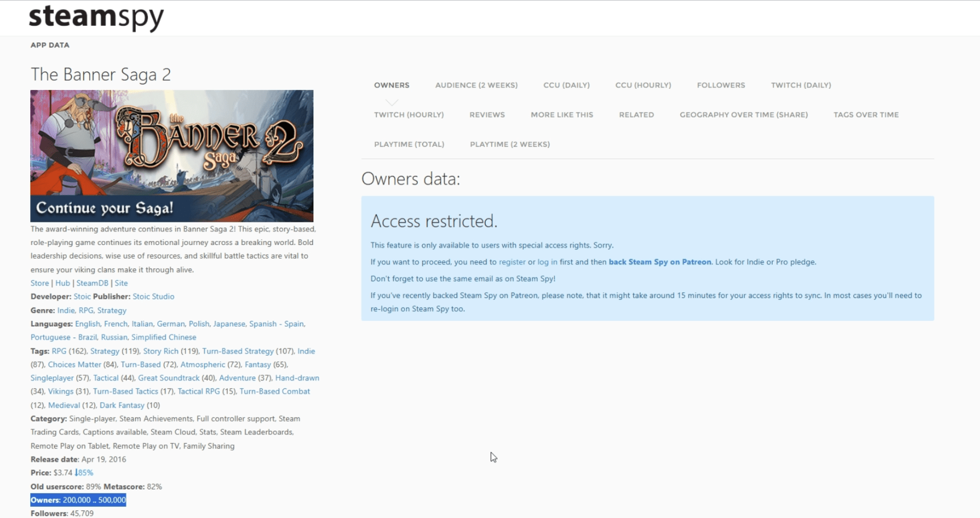This screenshot has width=980, height=518.
Task: Open back Steam Spy on Patreon link
Action: [660, 262]
